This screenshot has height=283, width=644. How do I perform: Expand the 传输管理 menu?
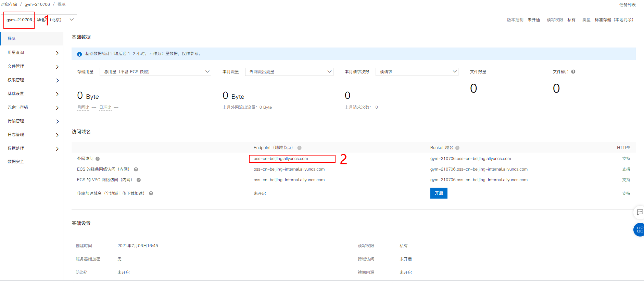click(32, 121)
